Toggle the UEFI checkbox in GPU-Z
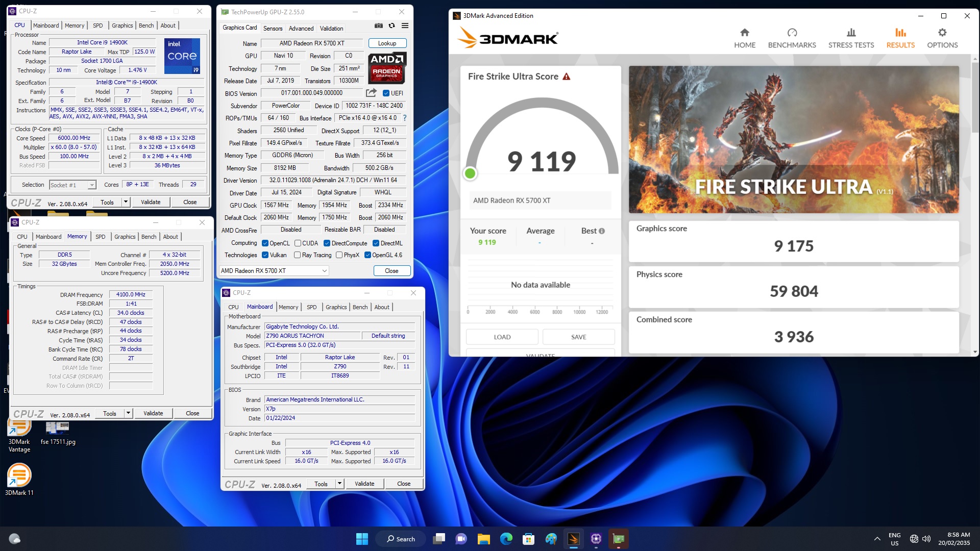The image size is (980, 551). pyautogui.click(x=386, y=93)
